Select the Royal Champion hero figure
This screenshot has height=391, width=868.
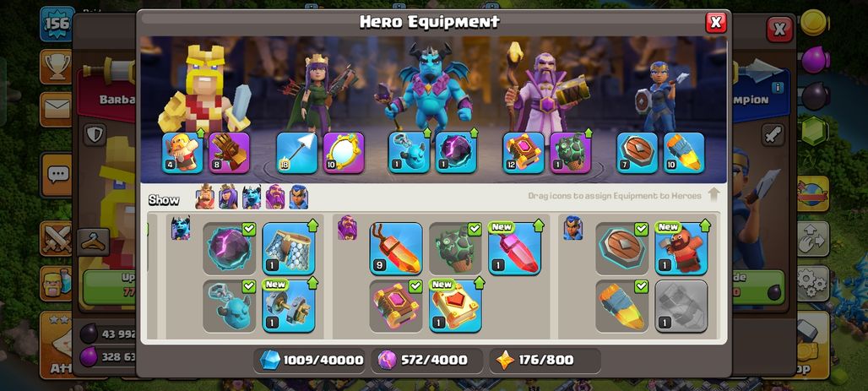click(661, 95)
